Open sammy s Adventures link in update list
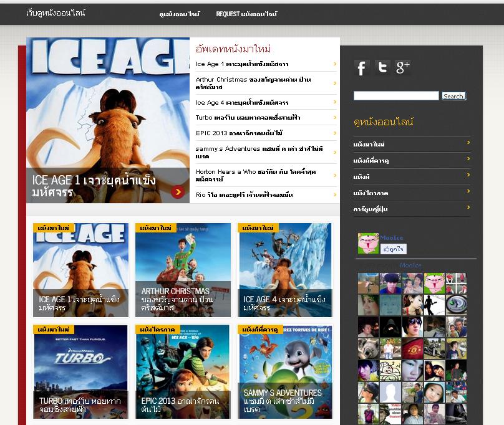The width and height of the screenshot is (504, 425). pyautogui.click(x=259, y=152)
